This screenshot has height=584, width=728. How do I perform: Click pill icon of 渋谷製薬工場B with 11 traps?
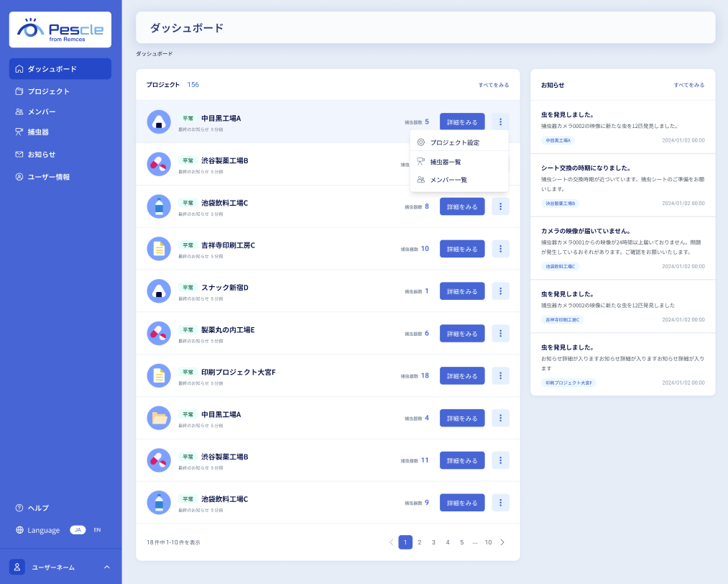point(159,460)
